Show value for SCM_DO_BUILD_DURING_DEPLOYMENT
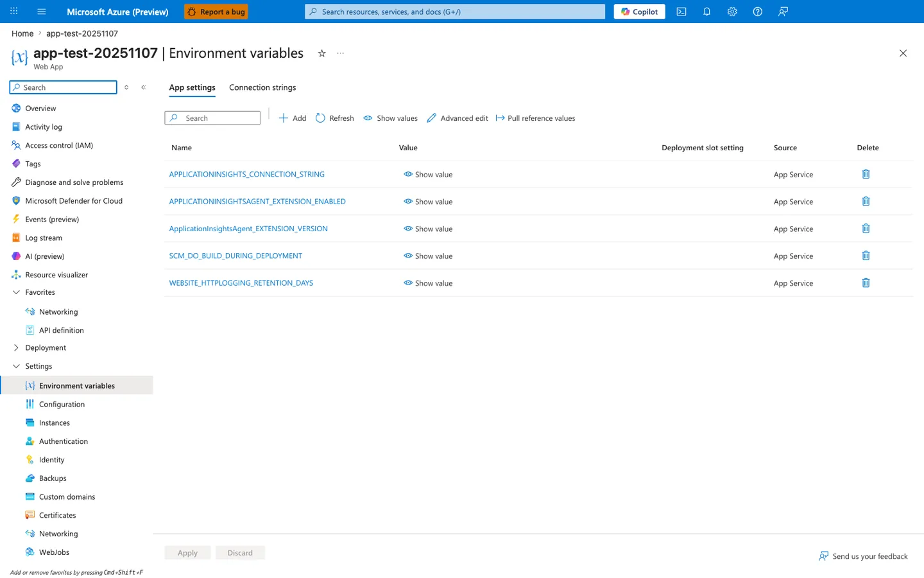This screenshot has height=578, width=924. [x=428, y=256]
